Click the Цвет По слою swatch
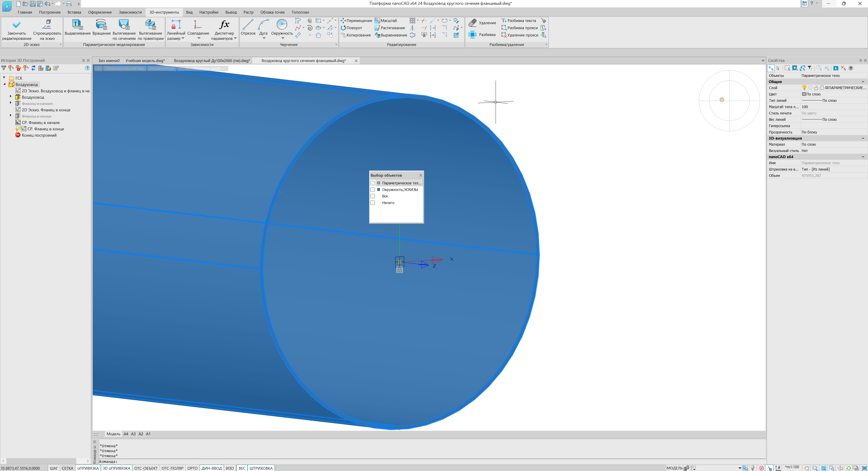 pyautogui.click(x=804, y=94)
